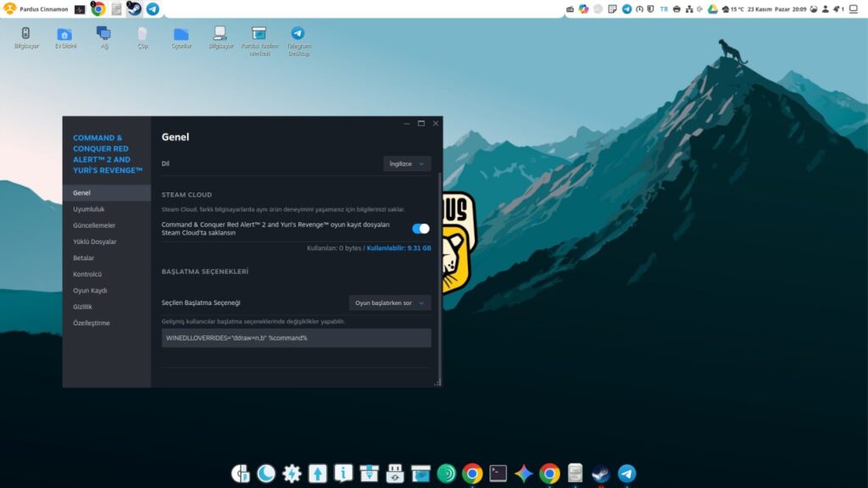
Task: Launch Telegram from the bottom dock
Action: 626,474
